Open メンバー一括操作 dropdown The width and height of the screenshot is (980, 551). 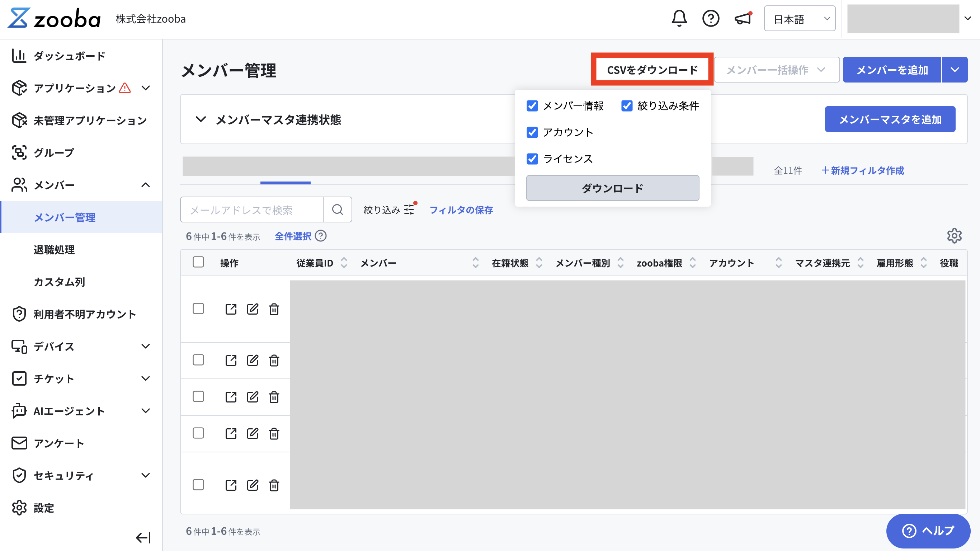point(777,70)
